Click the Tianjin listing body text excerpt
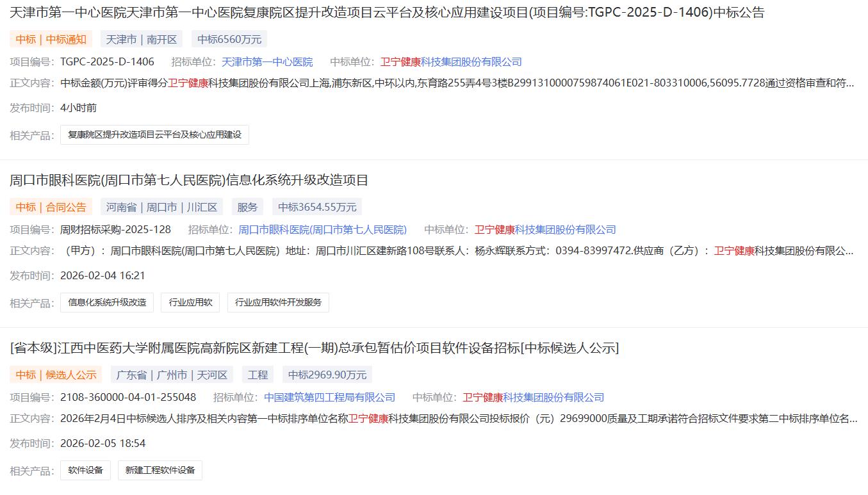The height and width of the screenshot is (495, 868). (x=457, y=83)
